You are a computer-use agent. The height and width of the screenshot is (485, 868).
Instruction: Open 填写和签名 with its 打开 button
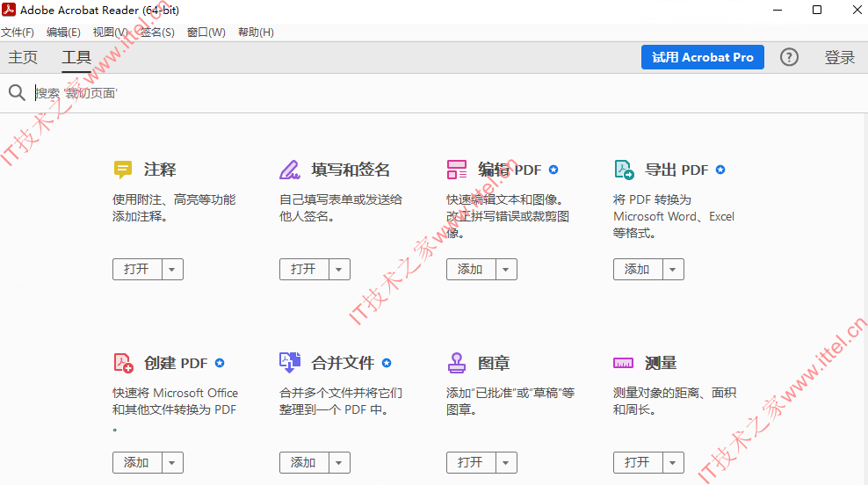coord(304,270)
